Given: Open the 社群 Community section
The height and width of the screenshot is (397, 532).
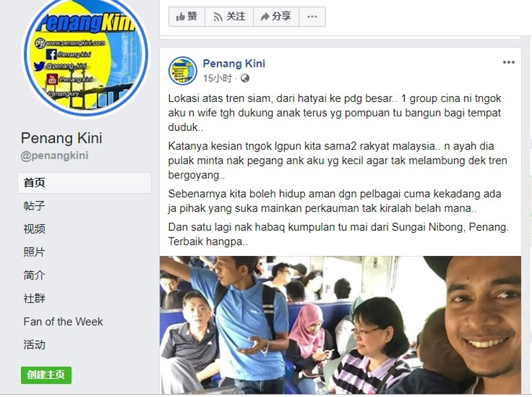Looking at the screenshot, I should click(34, 298).
